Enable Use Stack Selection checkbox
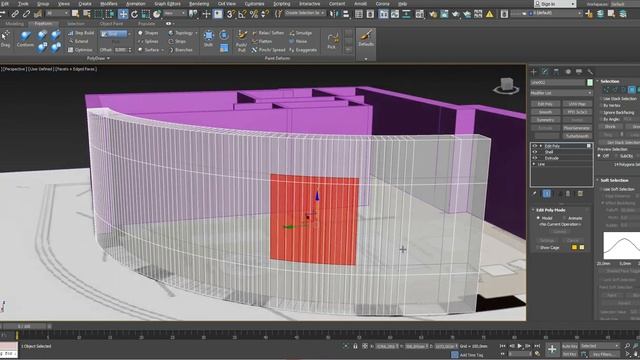640x360 pixels. pyautogui.click(x=602, y=99)
